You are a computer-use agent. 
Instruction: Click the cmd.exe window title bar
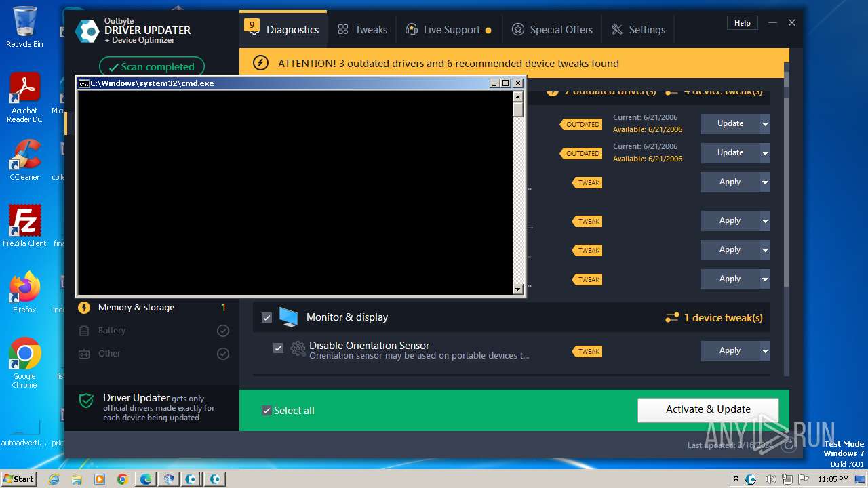click(x=283, y=83)
